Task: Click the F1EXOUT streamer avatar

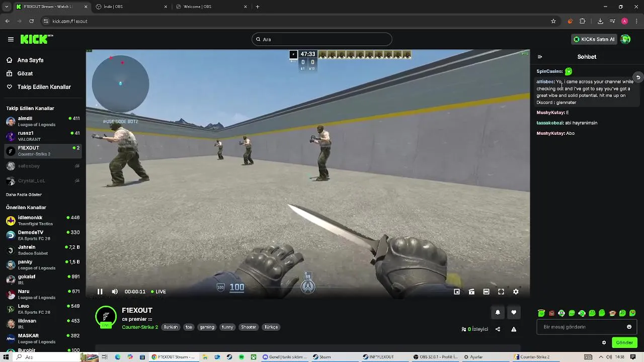Action: (x=106, y=316)
